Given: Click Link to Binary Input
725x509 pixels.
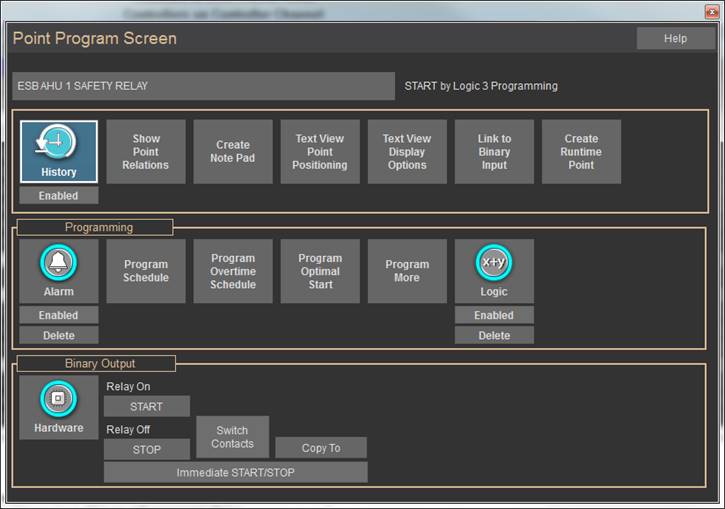Looking at the screenshot, I should tap(494, 152).
